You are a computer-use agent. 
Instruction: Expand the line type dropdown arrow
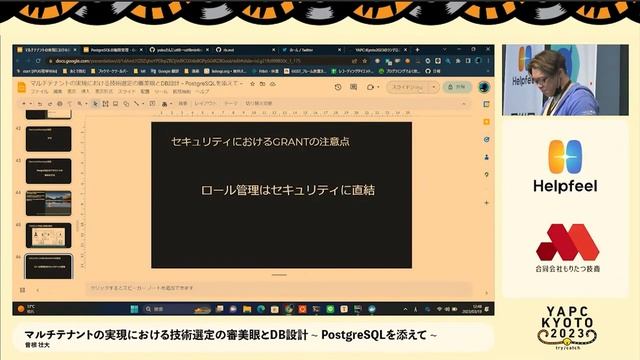pyautogui.click(x=143, y=104)
